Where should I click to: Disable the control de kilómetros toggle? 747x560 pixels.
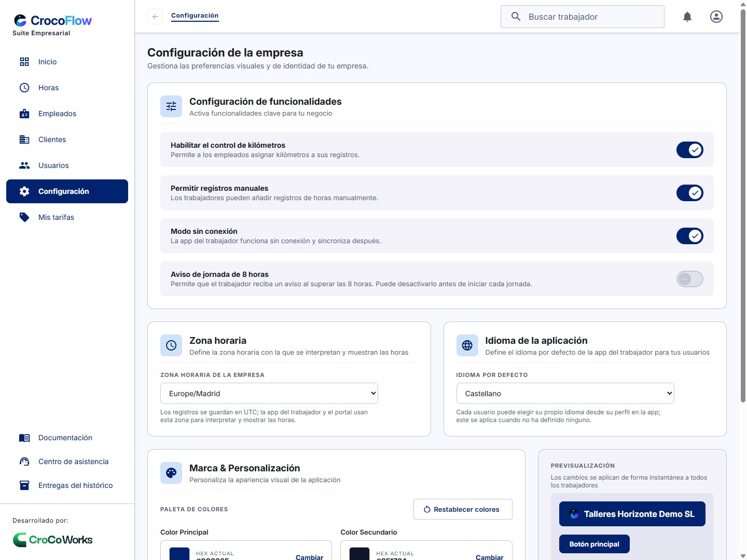click(690, 150)
